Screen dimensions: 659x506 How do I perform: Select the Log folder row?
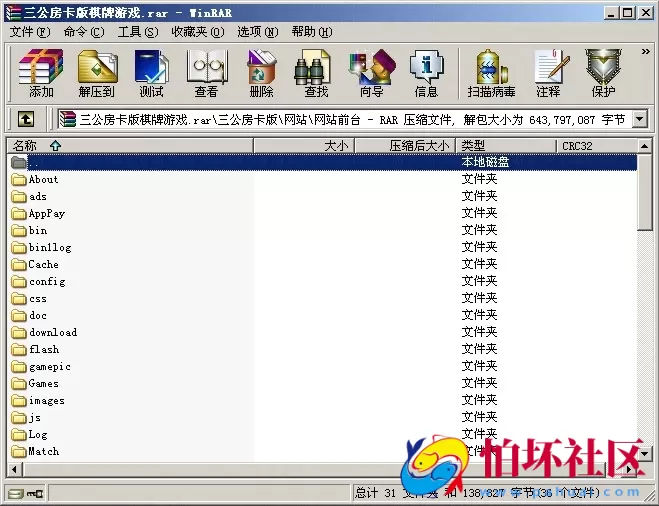[x=322, y=435]
